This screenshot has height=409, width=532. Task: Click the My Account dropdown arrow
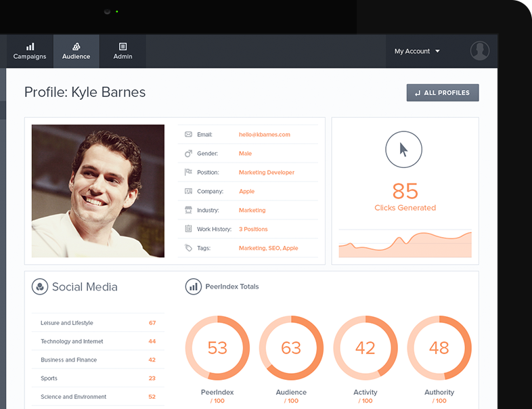point(438,51)
